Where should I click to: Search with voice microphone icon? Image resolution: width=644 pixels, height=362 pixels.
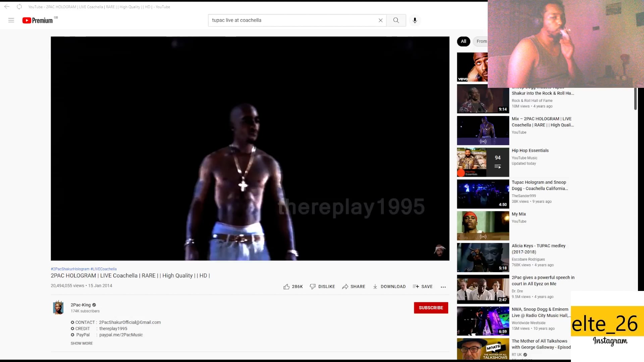coord(415,20)
